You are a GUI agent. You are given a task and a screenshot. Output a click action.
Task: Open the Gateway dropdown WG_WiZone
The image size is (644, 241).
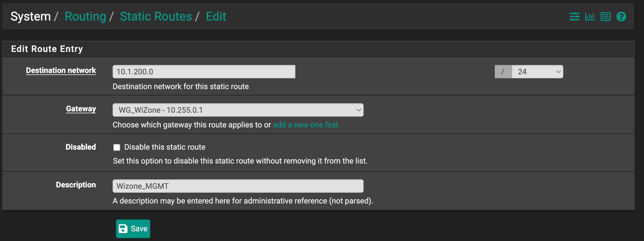point(238,110)
